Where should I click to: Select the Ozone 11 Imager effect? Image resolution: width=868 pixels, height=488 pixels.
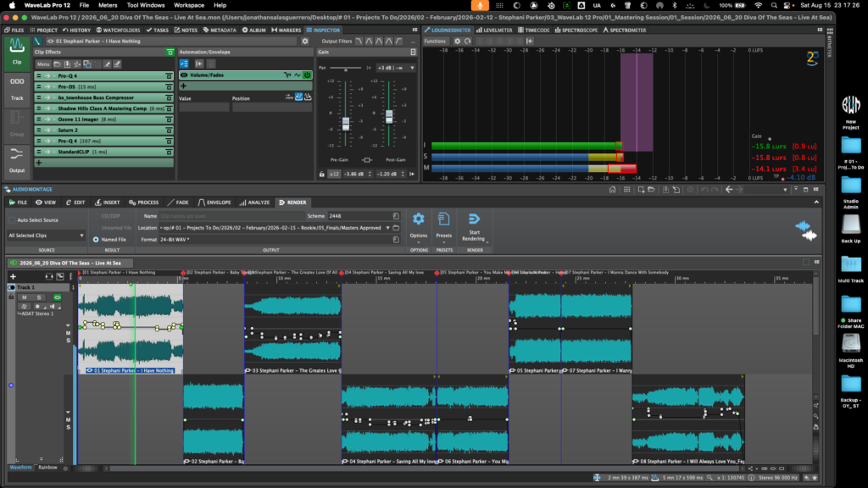pos(104,119)
